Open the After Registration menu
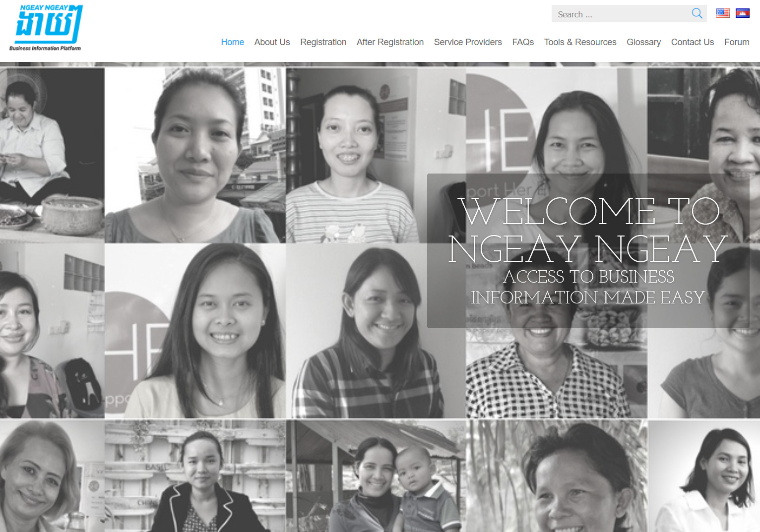This screenshot has height=532, width=760. [x=390, y=42]
